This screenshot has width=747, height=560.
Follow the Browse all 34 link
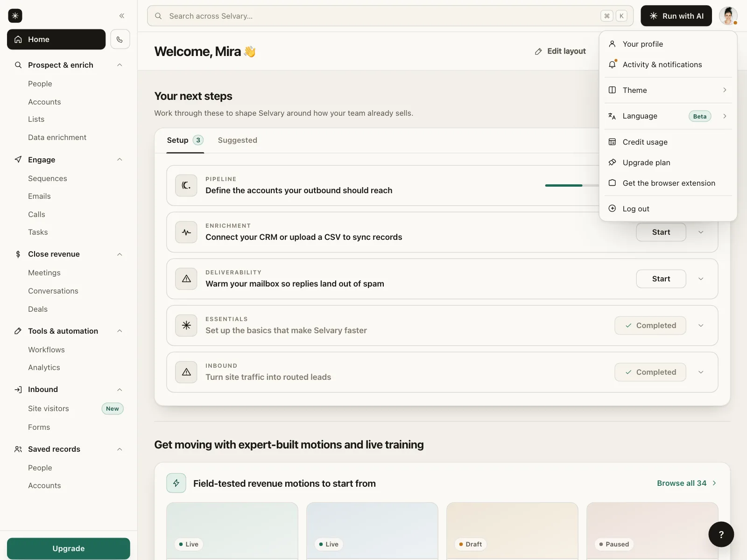coord(687,483)
